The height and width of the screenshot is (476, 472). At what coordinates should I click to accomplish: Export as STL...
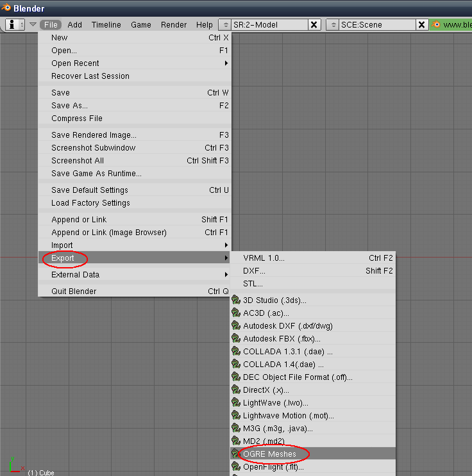pyautogui.click(x=313, y=283)
